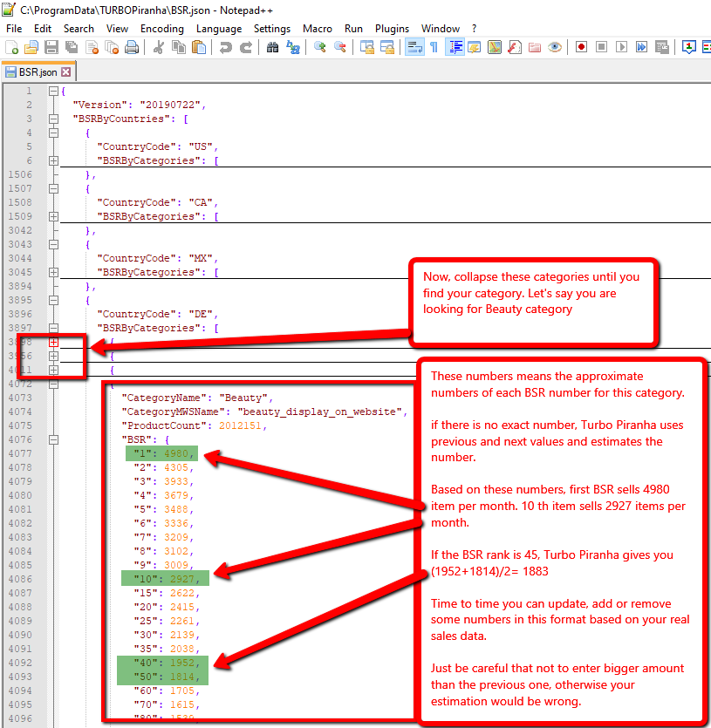This screenshot has height=728, width=711.
Task: Click the "CountryCode": "DE" line
Action: (158, 315)
